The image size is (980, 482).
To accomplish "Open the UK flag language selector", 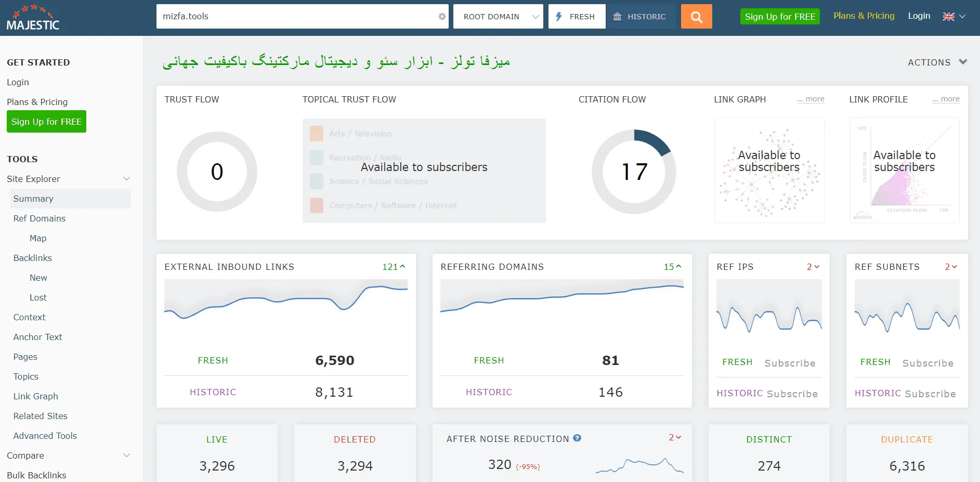I will [954, 17].
